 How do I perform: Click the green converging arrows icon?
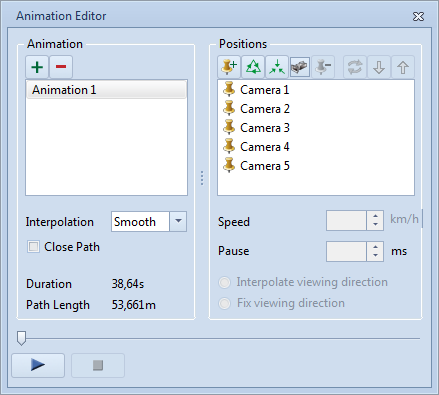point(277,67)
